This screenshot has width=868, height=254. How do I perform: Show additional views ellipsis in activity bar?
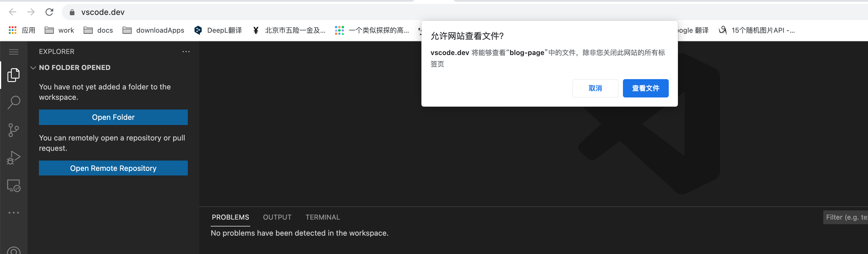point(14,213)
